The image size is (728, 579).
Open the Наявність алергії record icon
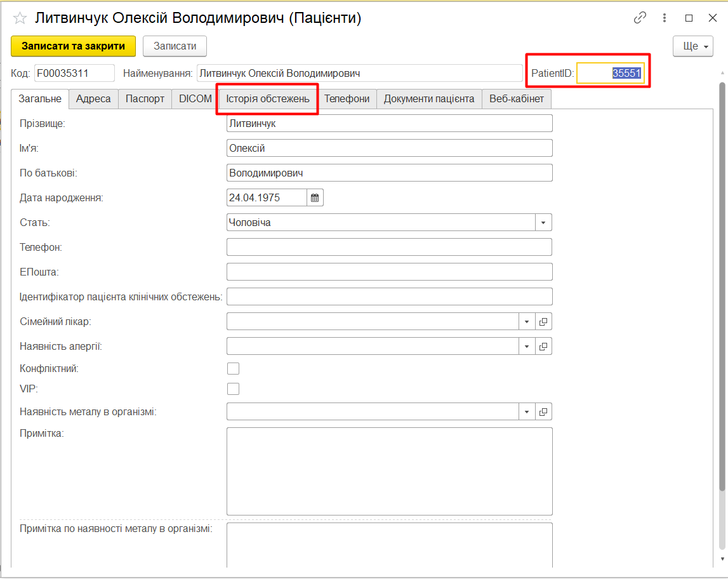click(x=543, y=347)
